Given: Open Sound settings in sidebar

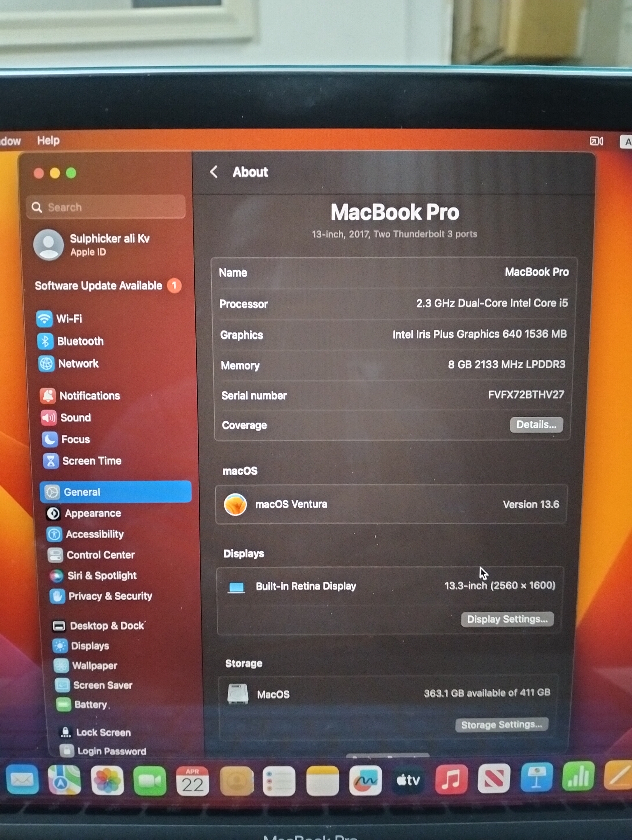Looking at the screenshot, I should 66,418.
